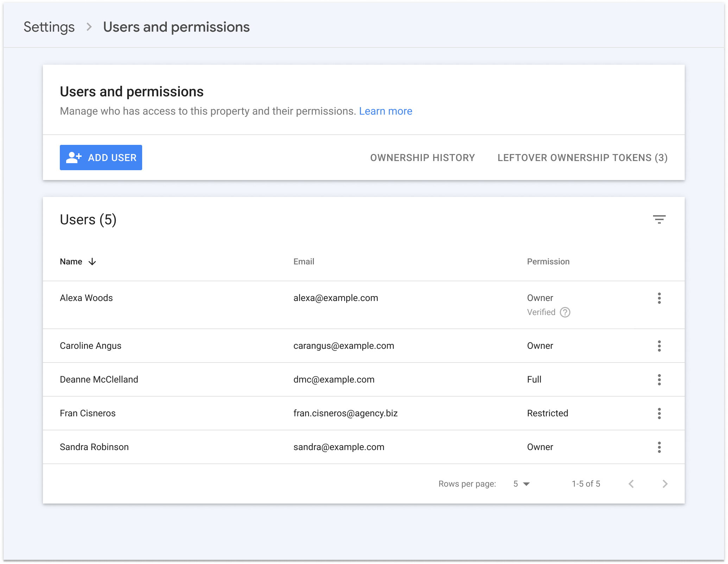This screenshot has width=728, height=564.
Task: Click the next page navigation arrow
Action: tap(666, 484)
